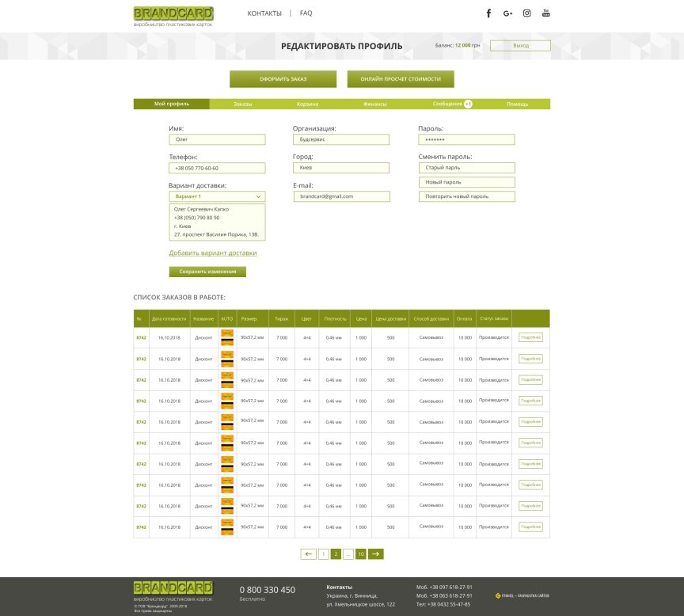This screenshot has width=684, height=616.
Task: Open the FAQ header link
Action: (306, 13)
